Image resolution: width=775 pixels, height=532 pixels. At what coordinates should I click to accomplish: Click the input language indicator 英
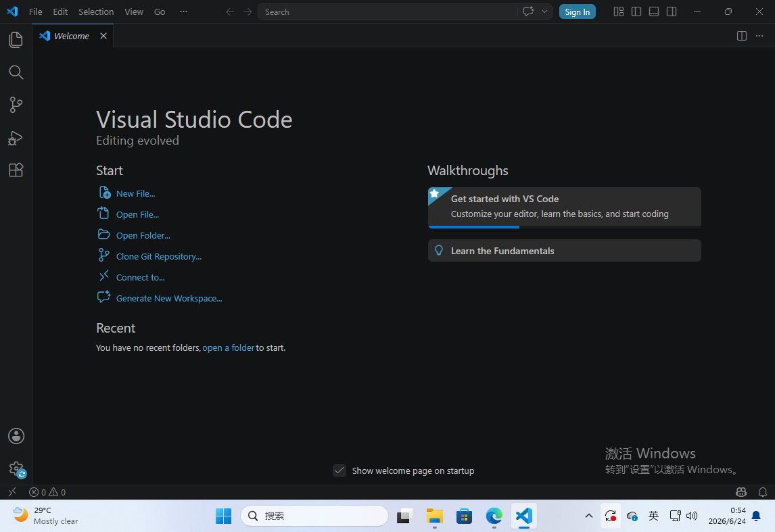653,516
